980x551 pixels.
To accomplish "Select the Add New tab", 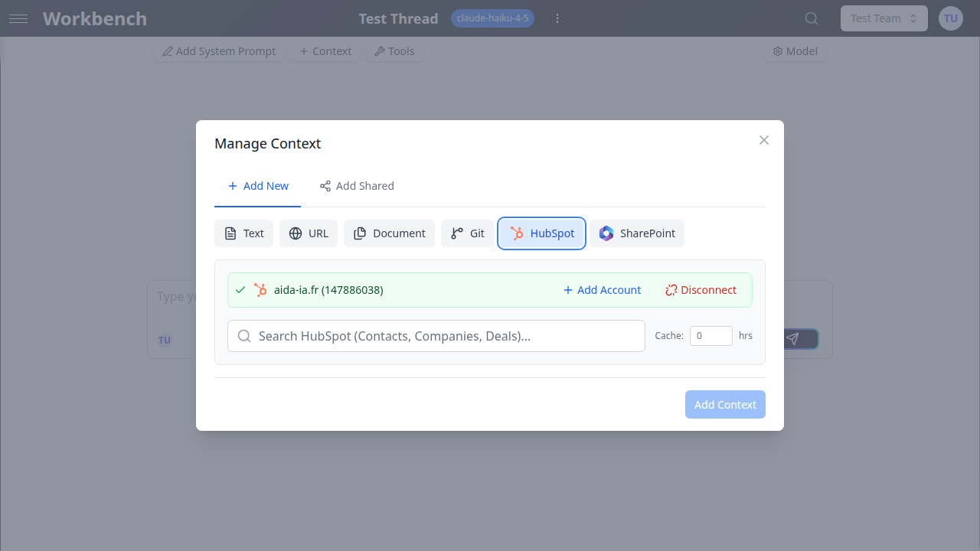I will click(257, 186).
